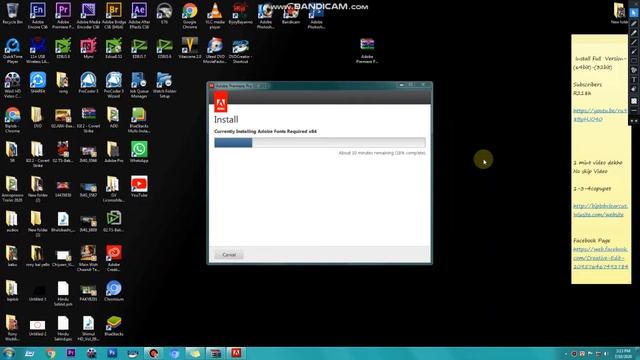Launch QuickTime Player shortcut
This screenshot has height=360, width=640.
coord(12,50)
